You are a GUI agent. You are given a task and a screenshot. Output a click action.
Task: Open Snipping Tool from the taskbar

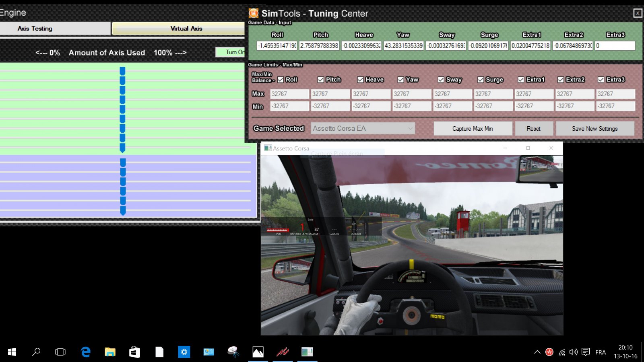[233, 352]
